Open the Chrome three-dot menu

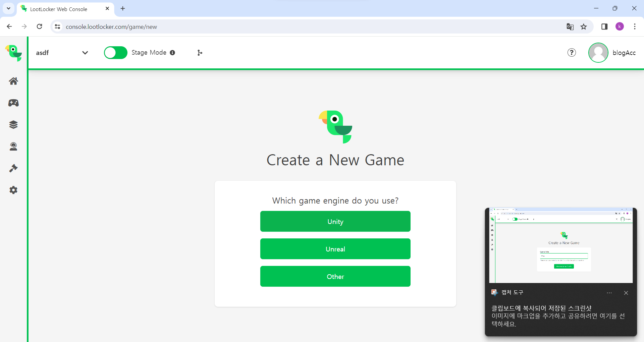[x=635, y=26]
